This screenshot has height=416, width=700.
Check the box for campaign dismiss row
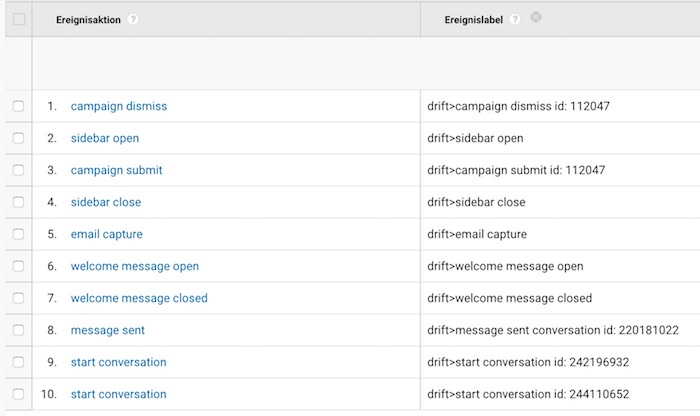point(19,106)
